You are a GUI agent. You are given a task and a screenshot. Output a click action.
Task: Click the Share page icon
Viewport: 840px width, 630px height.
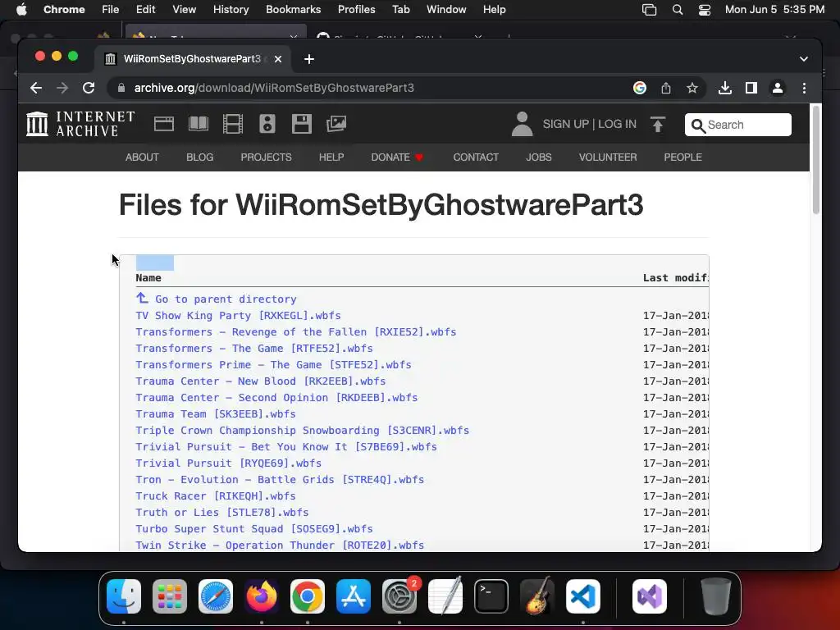(666, 88)
